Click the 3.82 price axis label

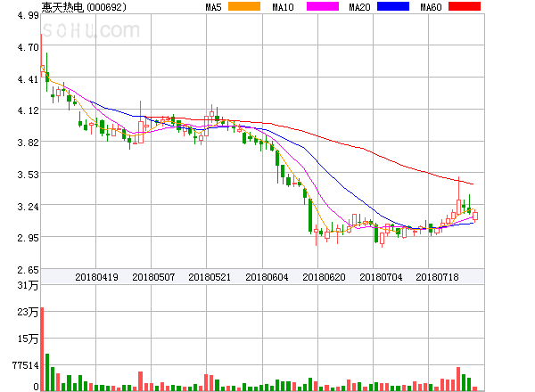pos(28,143)
